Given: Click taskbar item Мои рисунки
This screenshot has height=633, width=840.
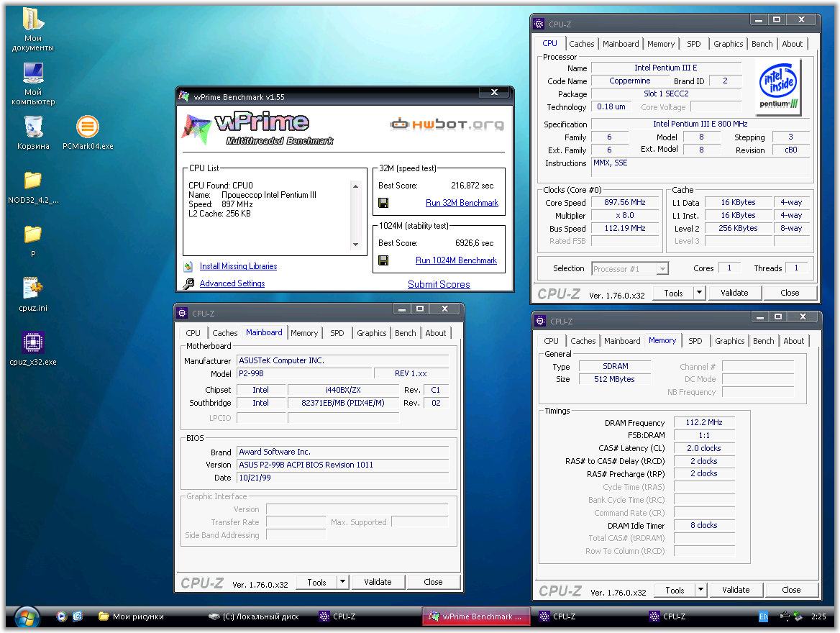Looking at the screenshot, I should (x=131, y=616).
